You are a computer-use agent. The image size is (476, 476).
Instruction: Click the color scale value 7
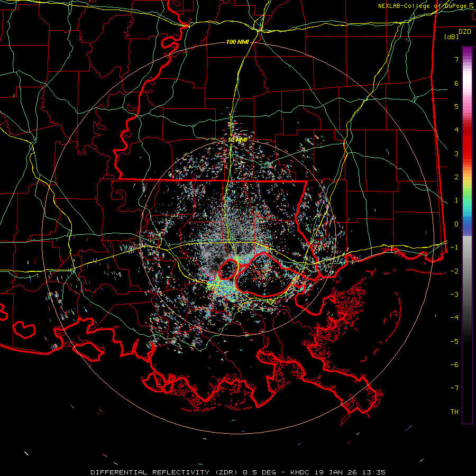tap(456, 59)
